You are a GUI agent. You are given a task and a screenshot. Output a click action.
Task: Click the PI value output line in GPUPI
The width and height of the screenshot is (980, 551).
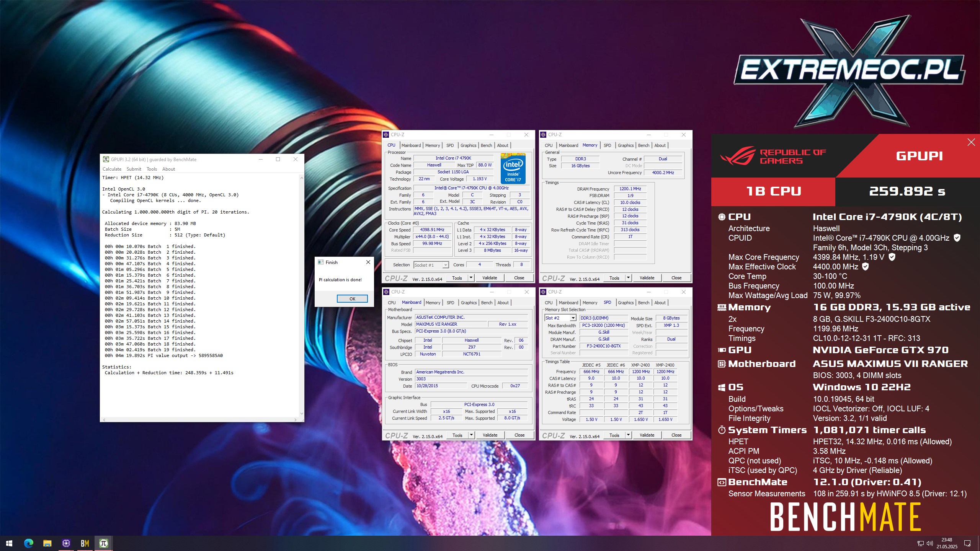click(x=164, y=355)
